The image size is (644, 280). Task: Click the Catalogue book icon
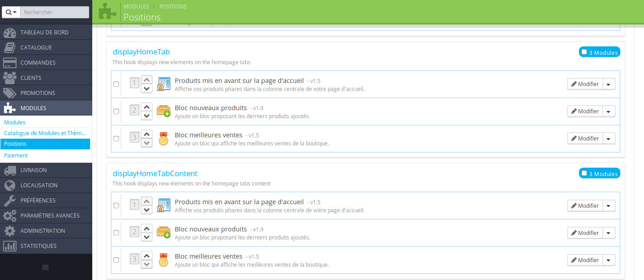(x=10, y=48)
